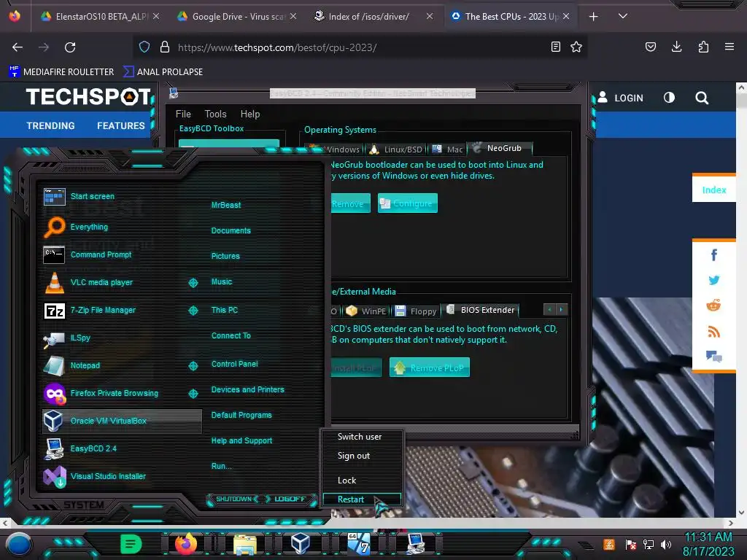Open Start screen icon in Start menu
Image resolution: width=747 pixels, height=560 pixels.
54,196
